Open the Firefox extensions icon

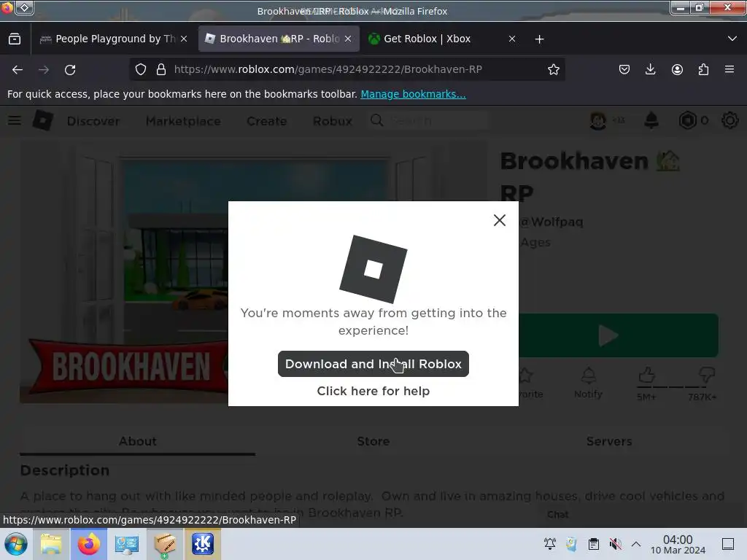coord(703,69)
